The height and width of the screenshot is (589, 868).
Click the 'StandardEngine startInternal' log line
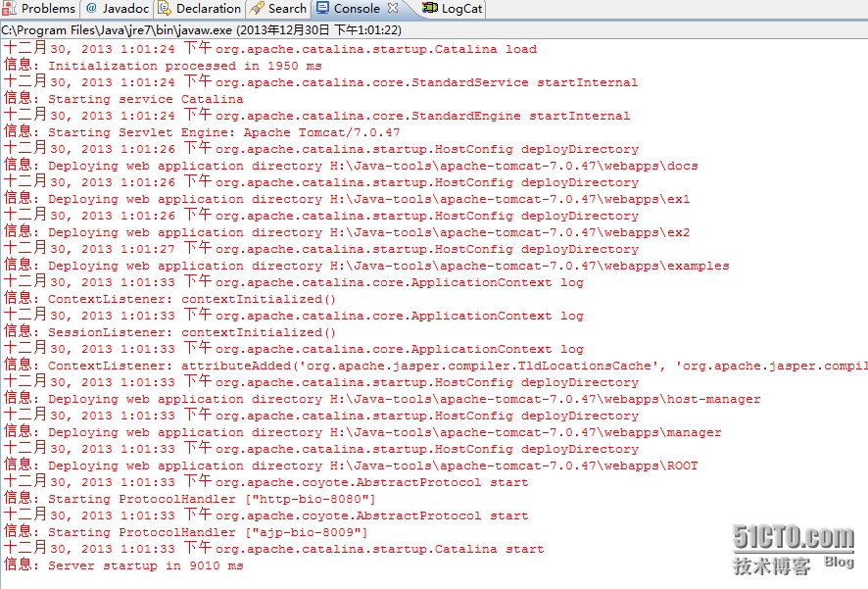316,115
